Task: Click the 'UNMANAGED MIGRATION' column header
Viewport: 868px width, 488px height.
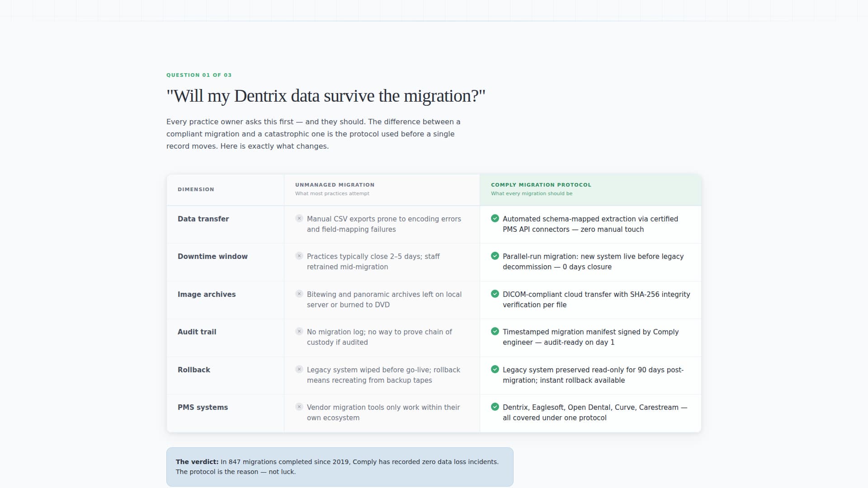Action: click(335, 185)
